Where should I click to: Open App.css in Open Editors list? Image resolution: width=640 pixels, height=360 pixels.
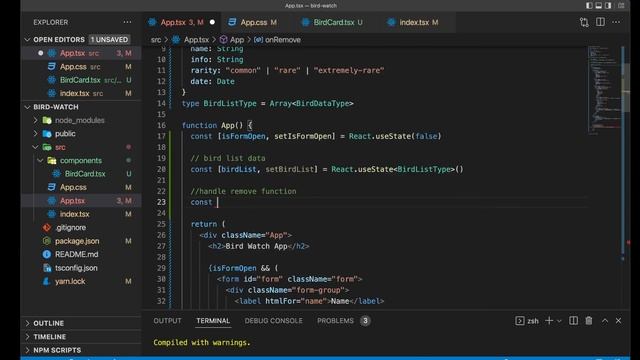81,67
